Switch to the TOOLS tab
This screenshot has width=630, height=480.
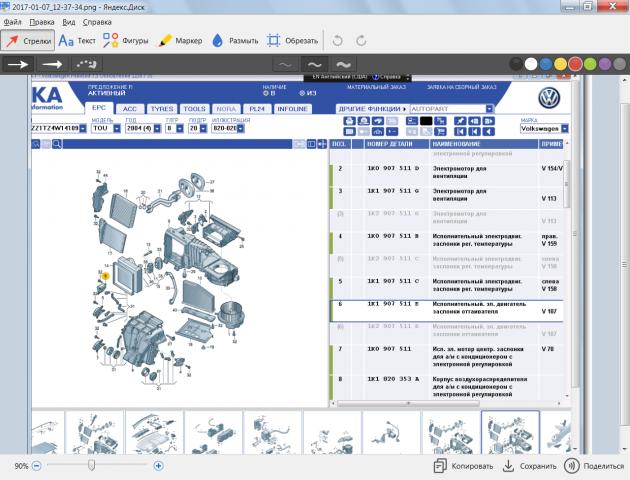(x=194, y=109)
